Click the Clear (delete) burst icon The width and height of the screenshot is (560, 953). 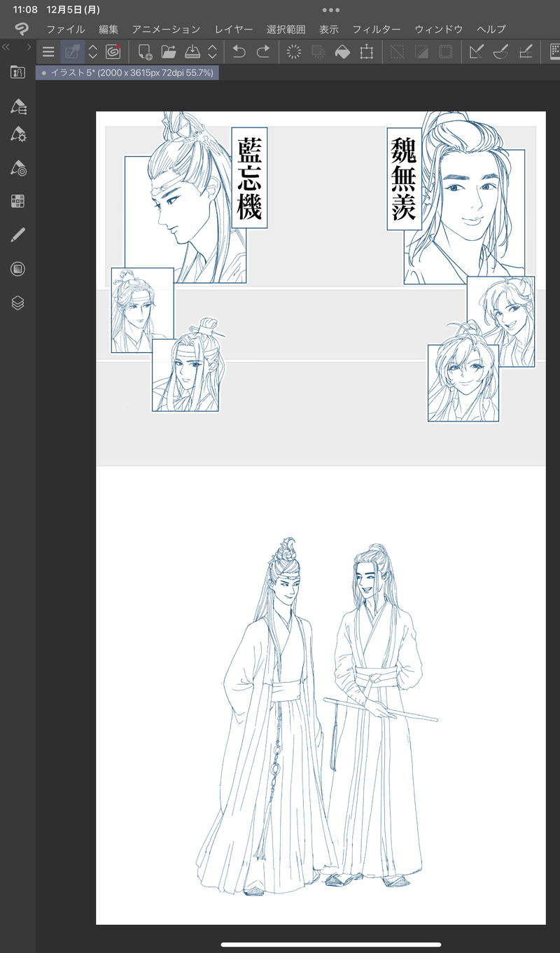(295, 52)
